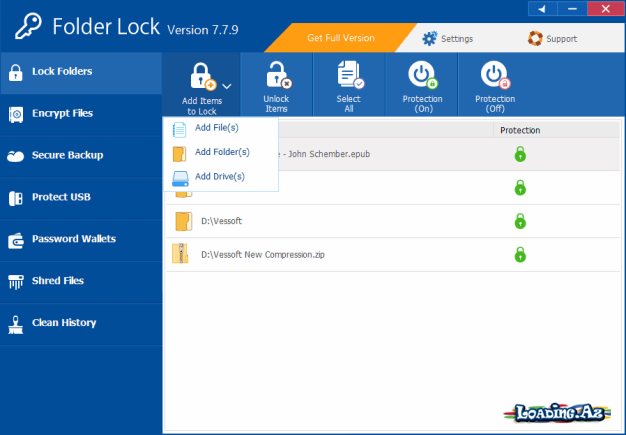Open the Settings tab
Image resolution: width=626 pixels, height=435 pixels.
[448, 39]
